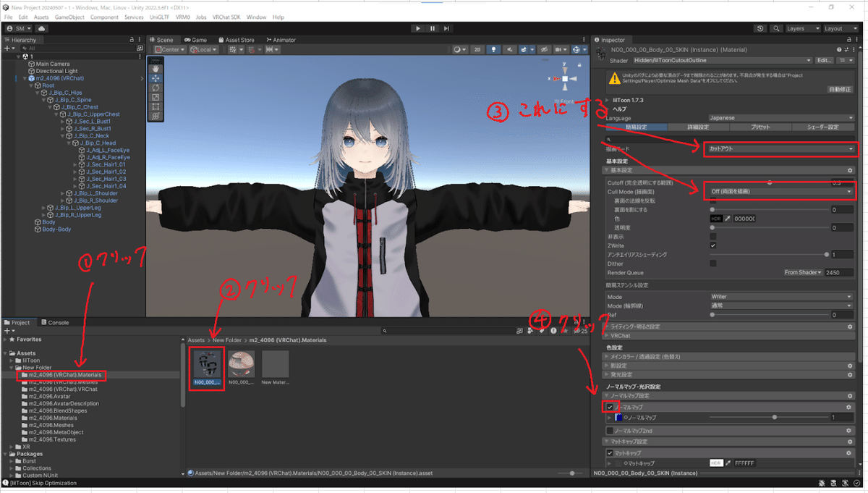
Task: Toggle the Dither checkbox
Action: (713, 264)
